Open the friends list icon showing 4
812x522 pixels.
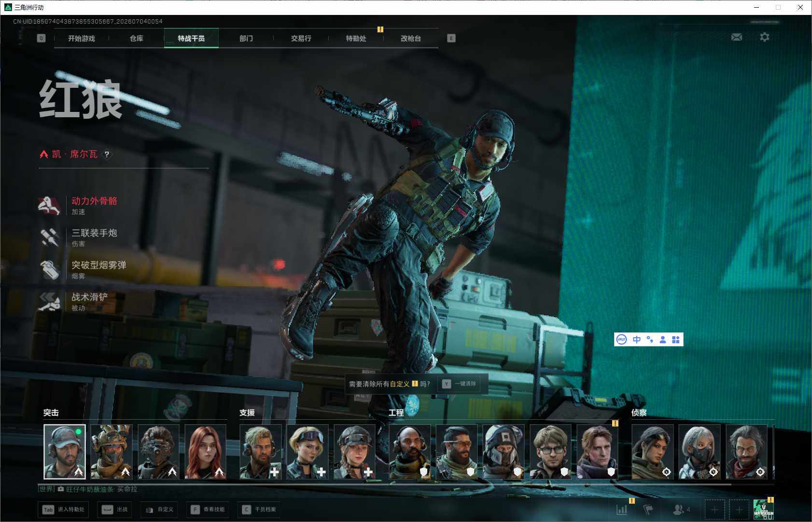(682, 509)
